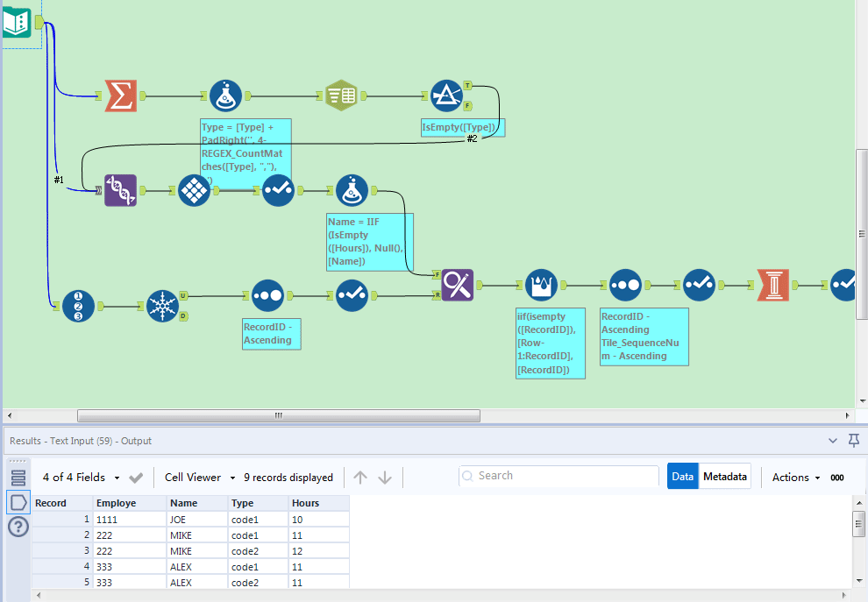Select the Multi-Row Formula tool (crown icon)
The width and height of the screenshot is (868, 602).
541,285
